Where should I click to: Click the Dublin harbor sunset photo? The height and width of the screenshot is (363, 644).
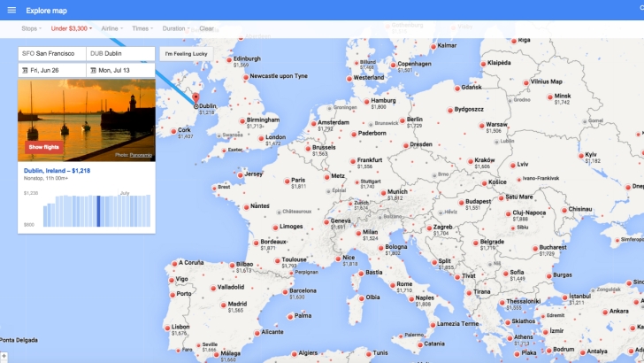[87, 120]
